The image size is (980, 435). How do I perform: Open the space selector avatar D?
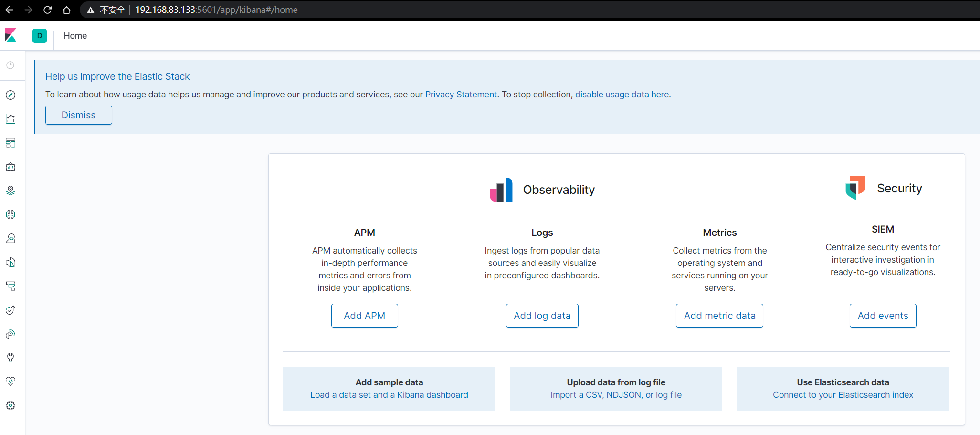pyautogui.click(x=40, y=36)
